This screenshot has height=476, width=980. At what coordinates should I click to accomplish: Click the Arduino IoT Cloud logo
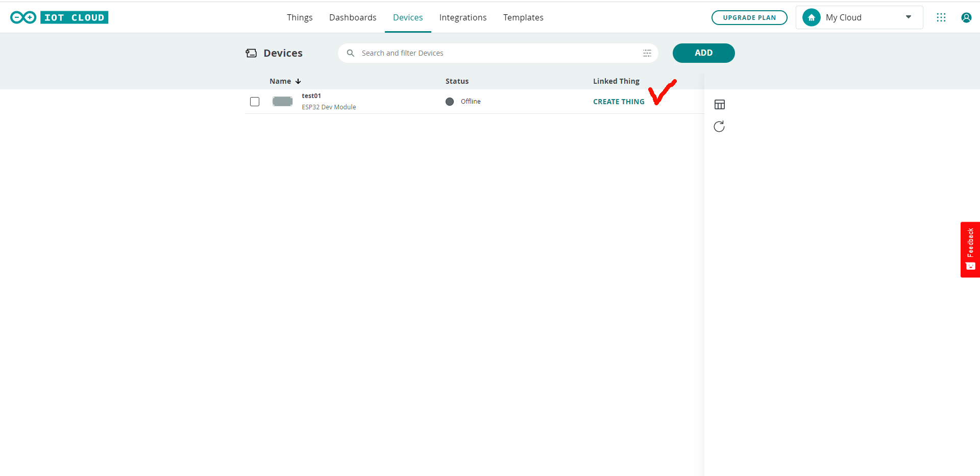[59, 17]
